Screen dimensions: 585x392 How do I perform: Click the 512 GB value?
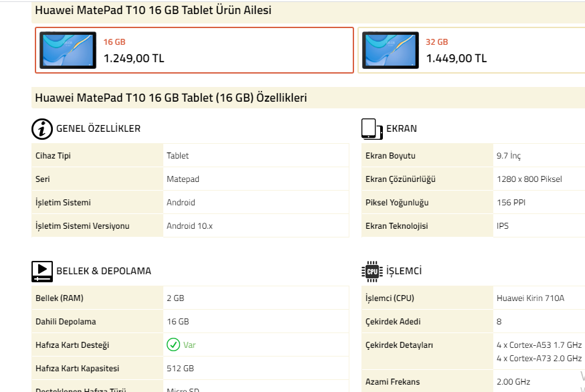tap(180, 369)
